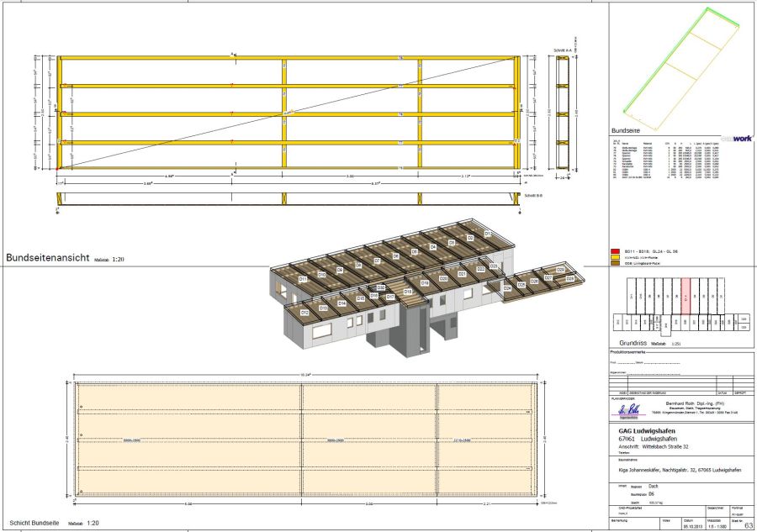Click roof panel label 'D24' on model
Screen dimensions: 757x532
[507, 288]
